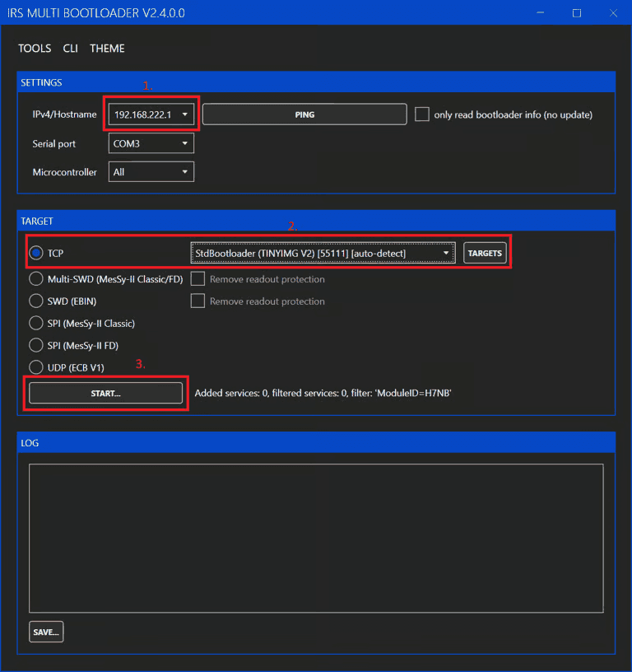This screenshot has height=672, width=632.
Task: Click the LOG panel header
Action: (x=316, y=443)
